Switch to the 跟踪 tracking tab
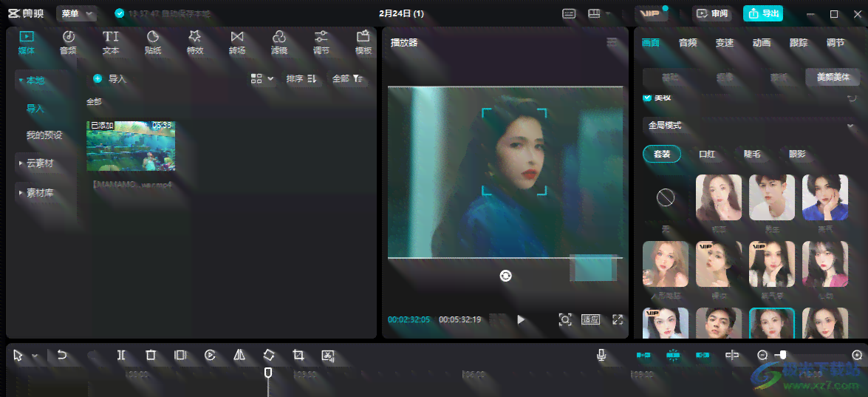Viewport: 868px width, 397px height. coord(799,43)
